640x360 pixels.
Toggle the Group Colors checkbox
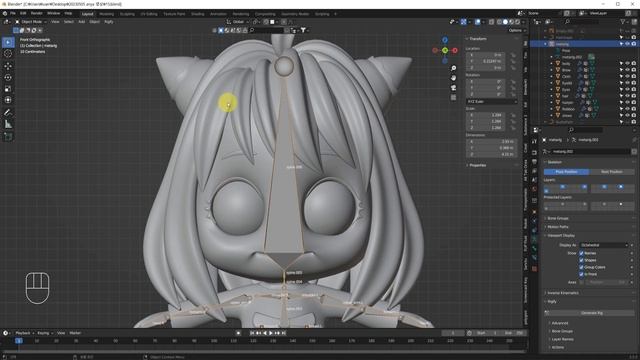click(x=581, y=267)
